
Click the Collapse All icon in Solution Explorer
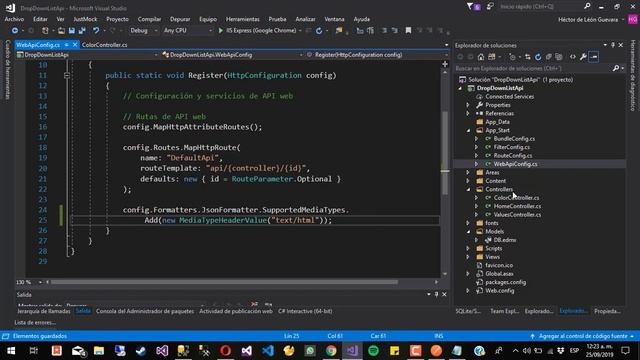549,57
